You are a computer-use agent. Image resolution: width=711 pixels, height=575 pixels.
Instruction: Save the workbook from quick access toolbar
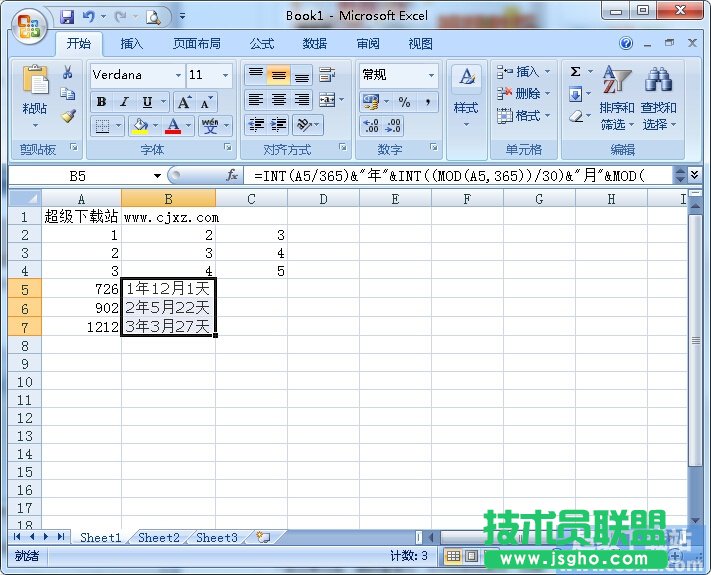click(x=67, y=17)
